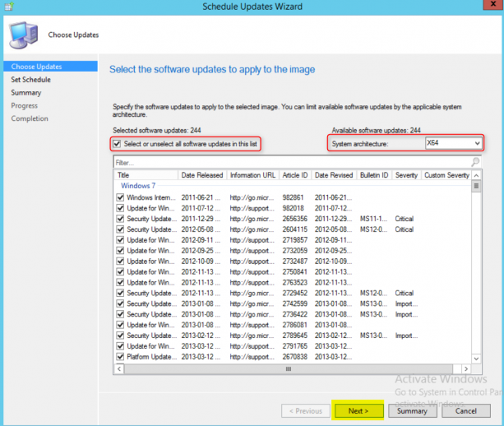Sort by the Severity column header
Screen dimensions: 504x426
click(406, 175)
